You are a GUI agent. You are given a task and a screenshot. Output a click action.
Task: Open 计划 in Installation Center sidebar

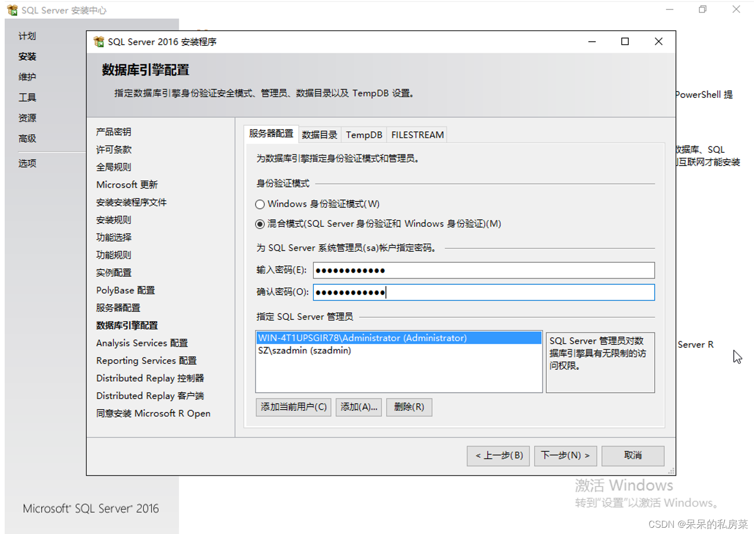point(27,36)
